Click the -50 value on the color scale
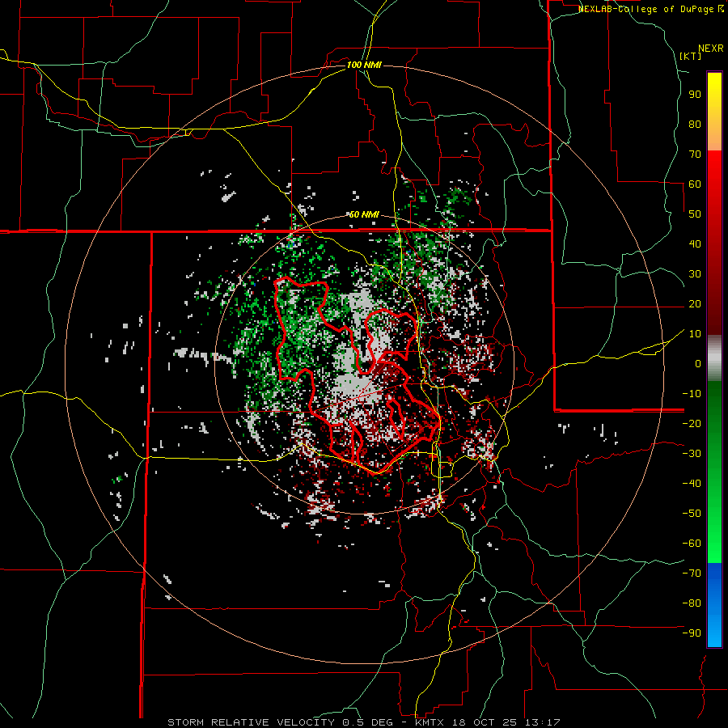 click(x=692, y=514)
